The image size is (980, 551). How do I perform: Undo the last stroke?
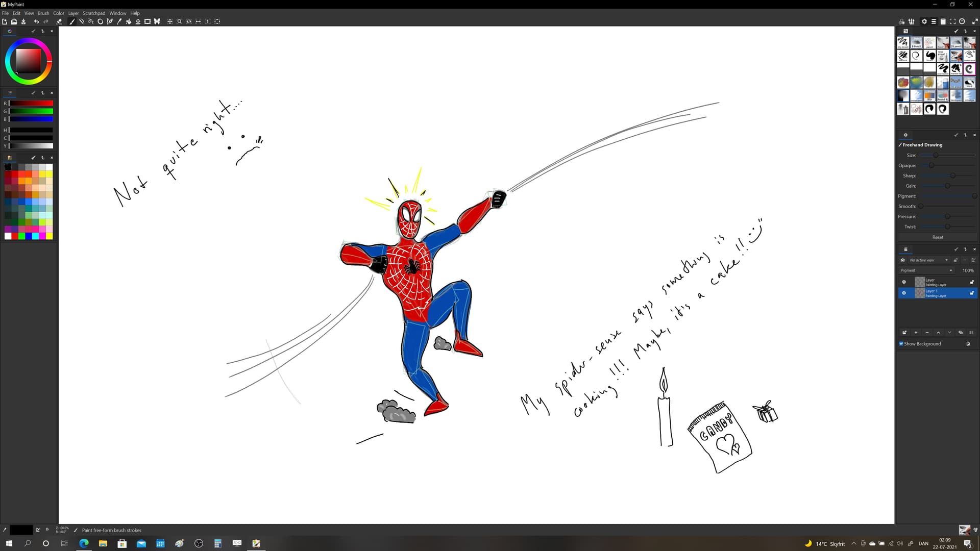point(36,21)
